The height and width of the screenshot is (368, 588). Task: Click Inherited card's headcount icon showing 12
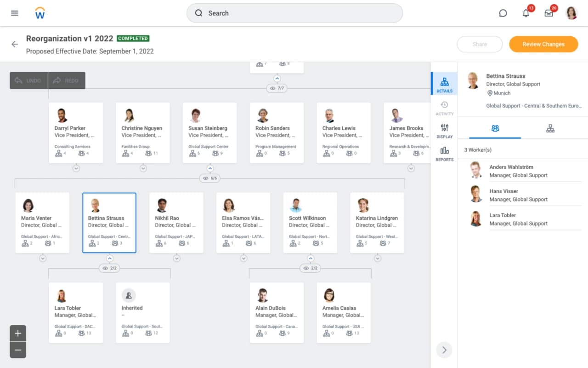click(x=148, y=333)
